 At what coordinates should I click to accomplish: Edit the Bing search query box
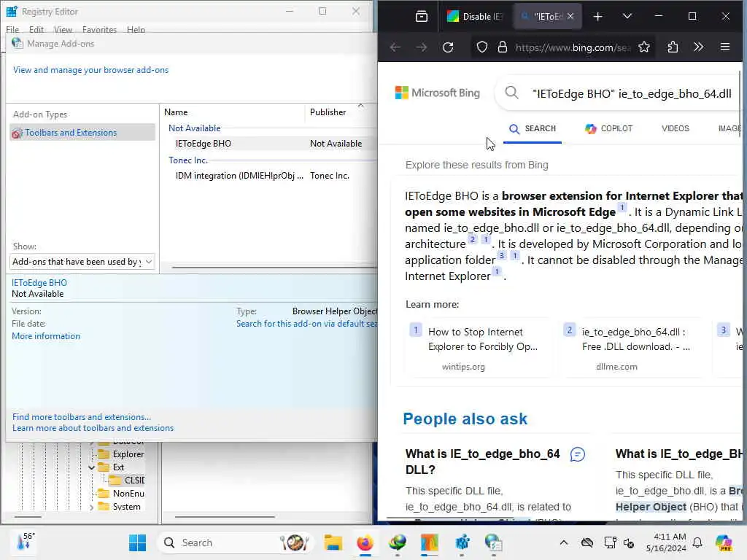click(631, 94)
